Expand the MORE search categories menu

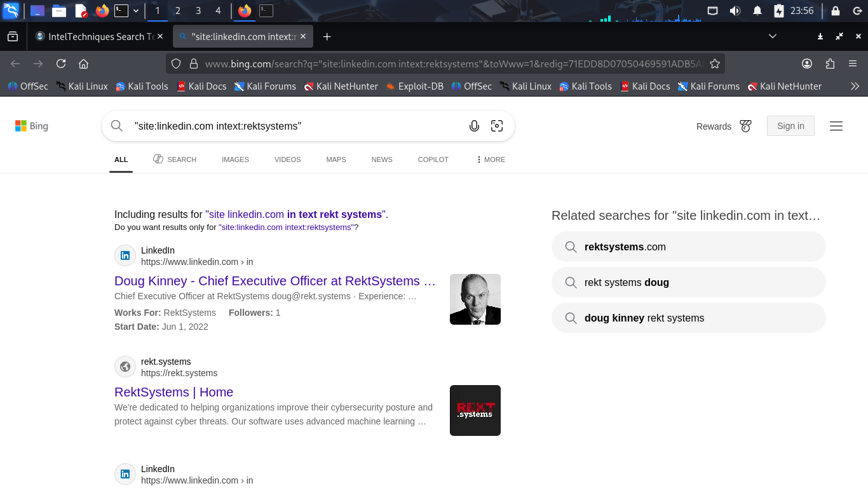pyautogui.click(x=491, y=159)
